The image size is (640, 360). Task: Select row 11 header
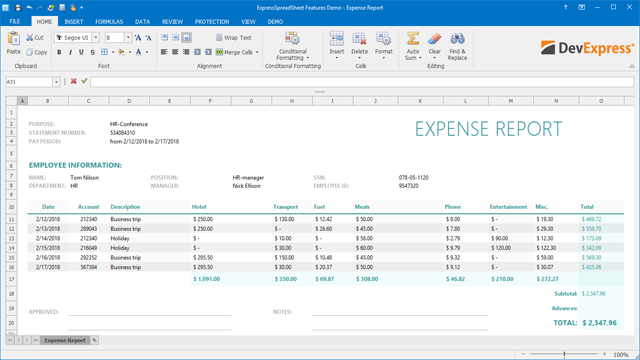(11, 219)
